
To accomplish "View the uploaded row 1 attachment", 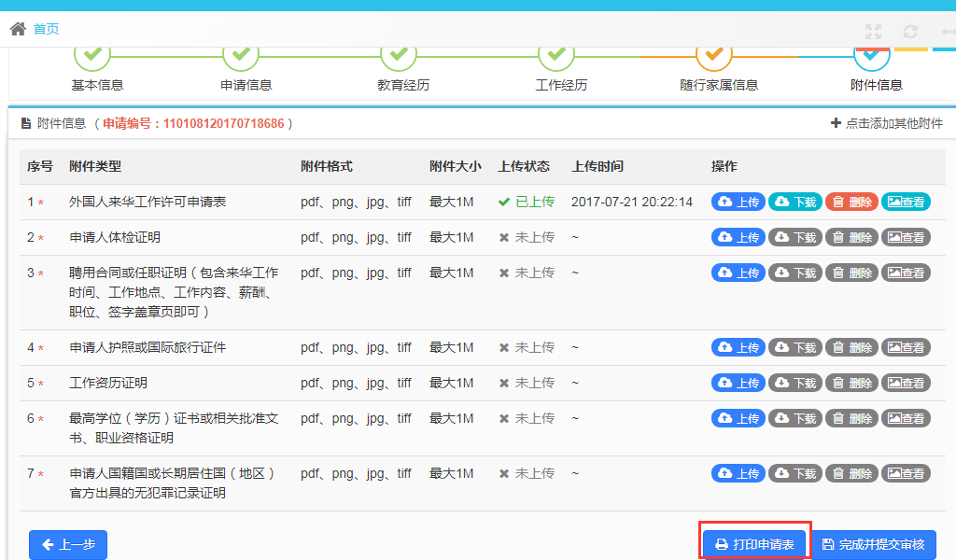I will coord(906,202).
